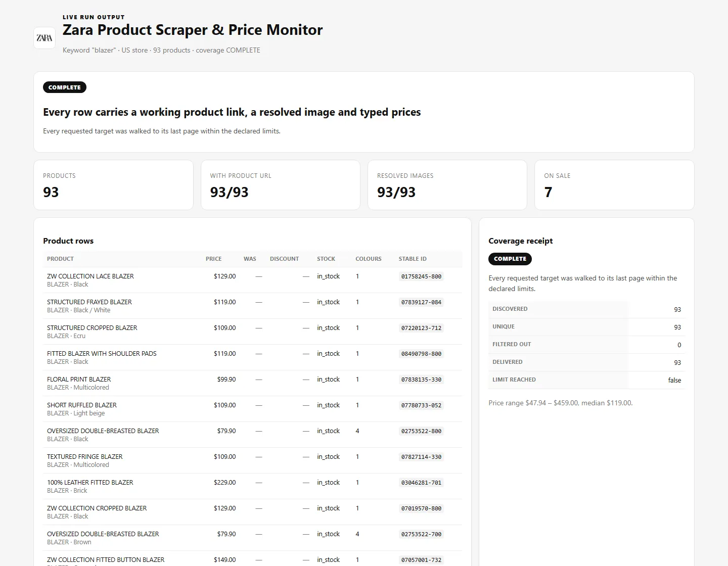Click stable ID 01758245-800
This screenshot has width=728, height=566.
421,276
